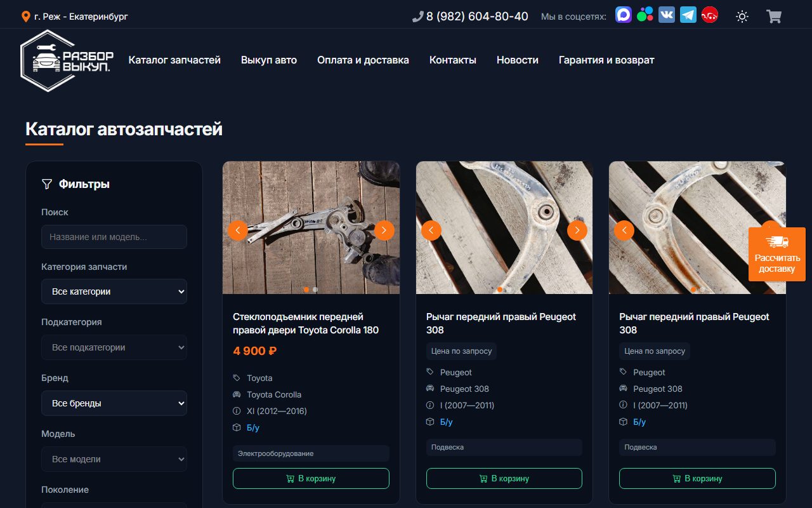Click Б/у condition on Toyota card
812x508 pixels.
click(x=253, y=427)
